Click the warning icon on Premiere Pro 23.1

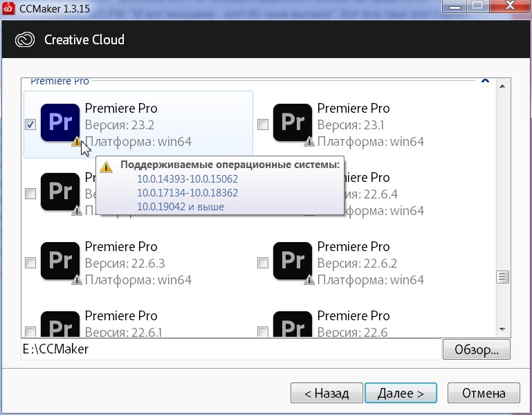(309, 141)
